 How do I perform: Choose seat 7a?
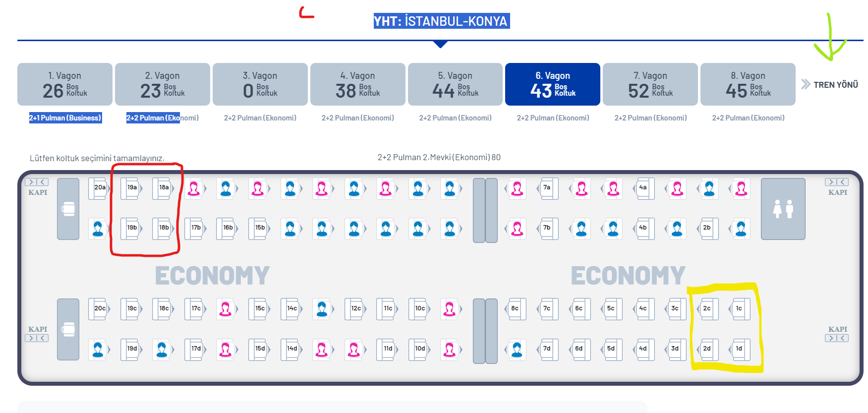[x=547, y=188]
